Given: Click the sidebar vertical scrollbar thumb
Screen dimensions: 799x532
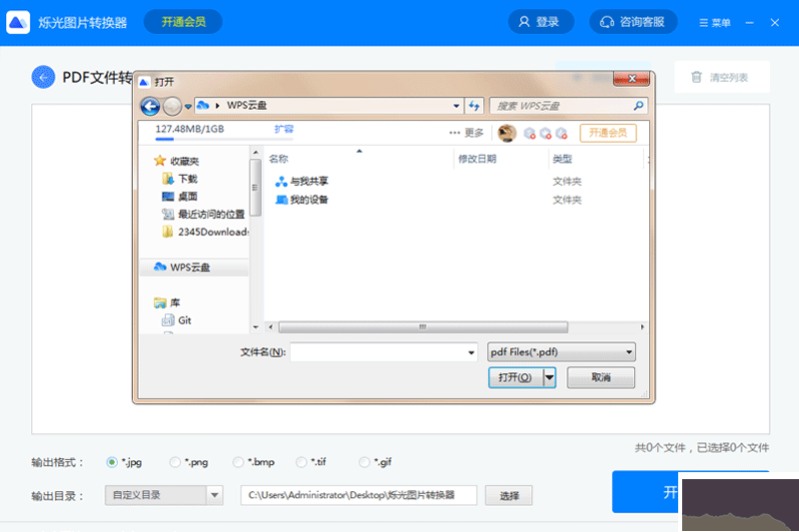Looking at the screenshot, I should (x=256, y=188).
